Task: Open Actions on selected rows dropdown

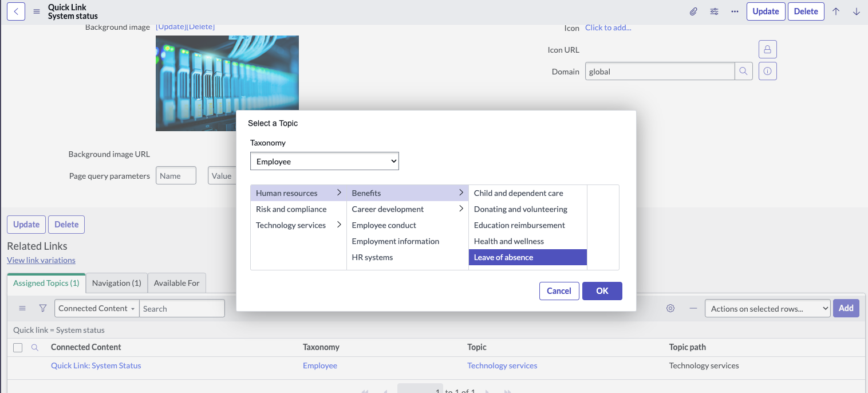Action: point(767,308)
